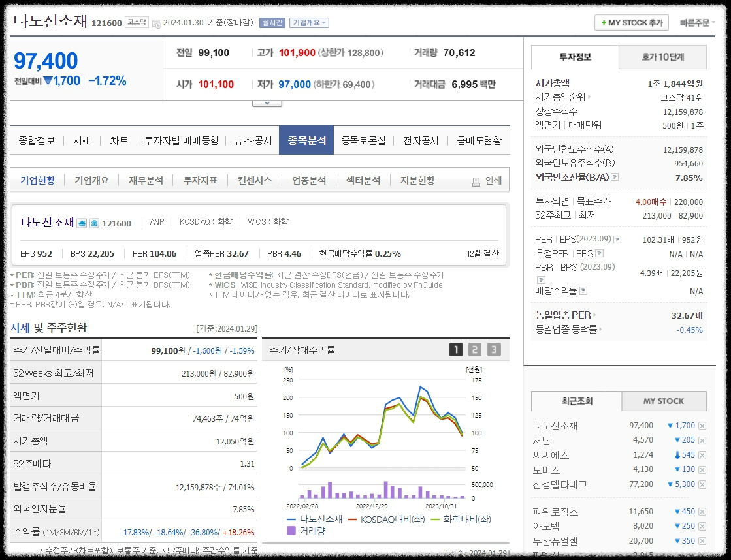
Task: Switch to the 최근조회 tab
Action: 577,401
